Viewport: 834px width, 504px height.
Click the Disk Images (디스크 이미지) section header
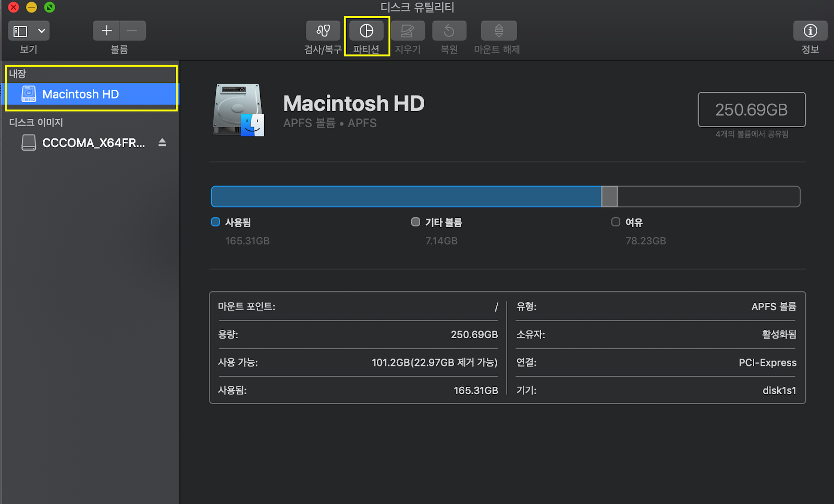point(36,122)
